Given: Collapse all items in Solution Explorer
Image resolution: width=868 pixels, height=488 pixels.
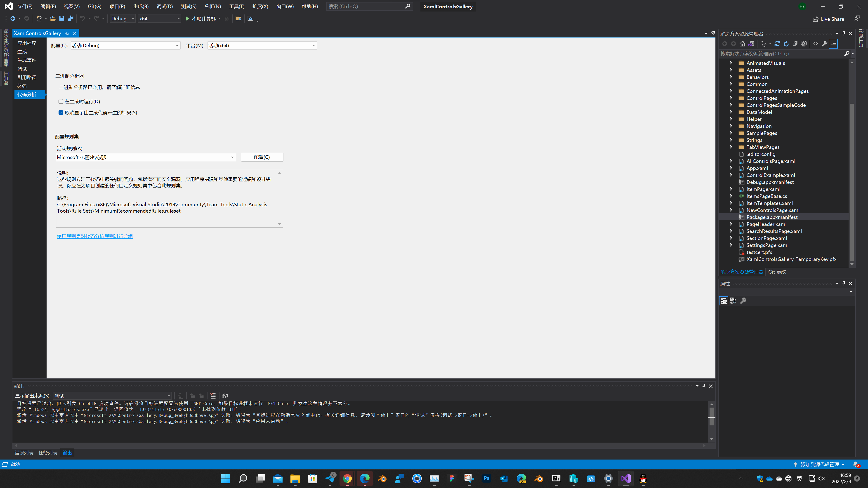Looking at the screenshot, I should click(x=795, y=43).
